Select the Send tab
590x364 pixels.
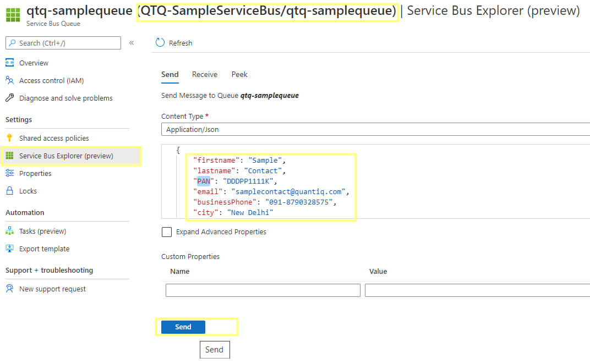point(170,74)
